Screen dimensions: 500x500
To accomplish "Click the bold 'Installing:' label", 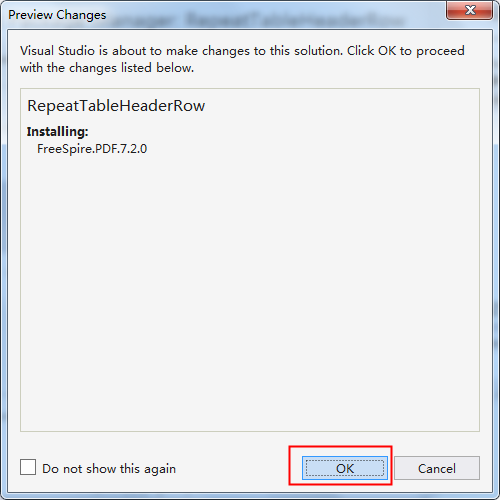I will coord(57,132).
